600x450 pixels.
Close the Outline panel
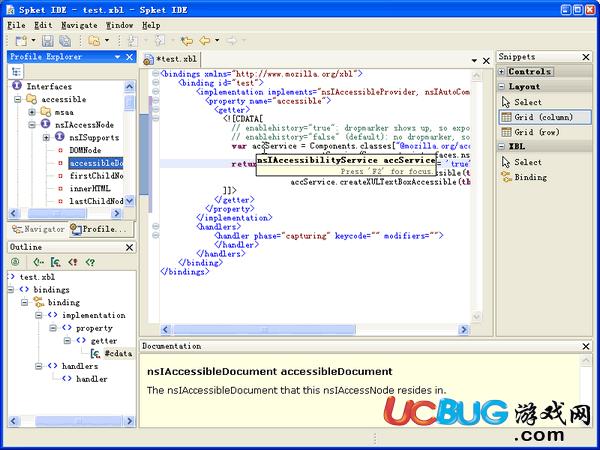130,247
